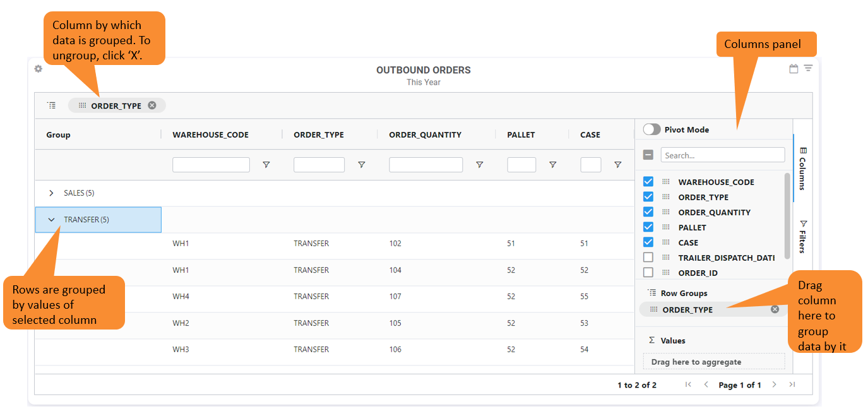
Task: Enable the Pivot Mode toggle
Action: click(x=651, y=129)
